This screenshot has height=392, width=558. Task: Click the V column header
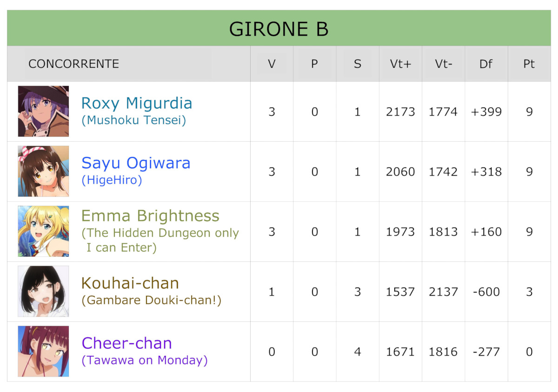click(x=272, y=64)
